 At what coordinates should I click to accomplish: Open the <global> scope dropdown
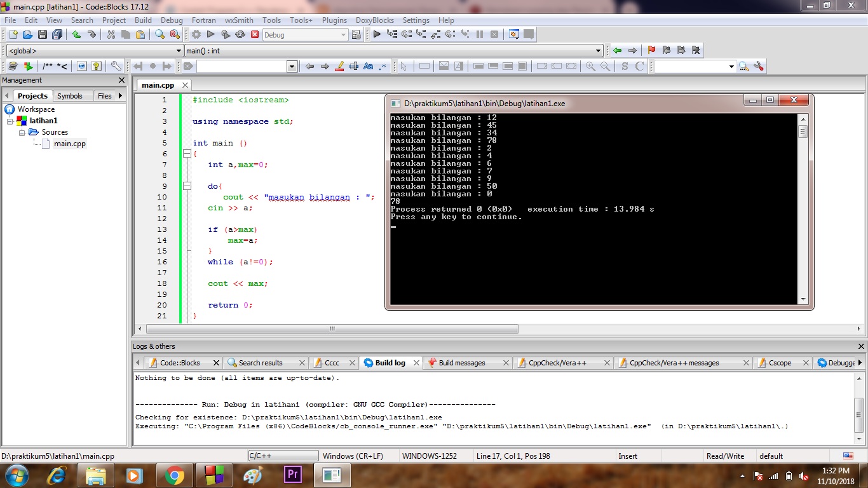click(95, 51)
